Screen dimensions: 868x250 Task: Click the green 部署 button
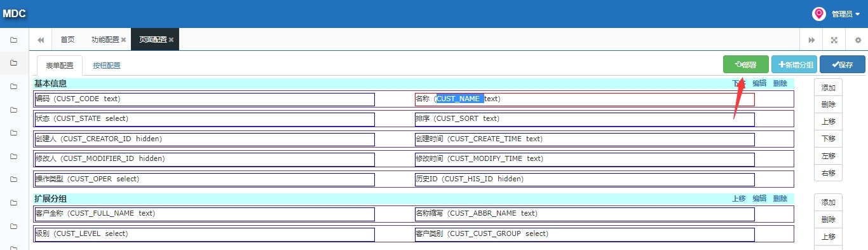[745, 64]
